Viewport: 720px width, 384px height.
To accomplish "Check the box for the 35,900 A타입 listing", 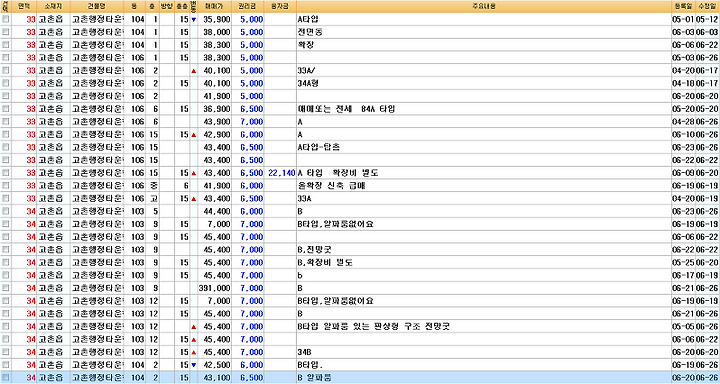I will (6, 19).
